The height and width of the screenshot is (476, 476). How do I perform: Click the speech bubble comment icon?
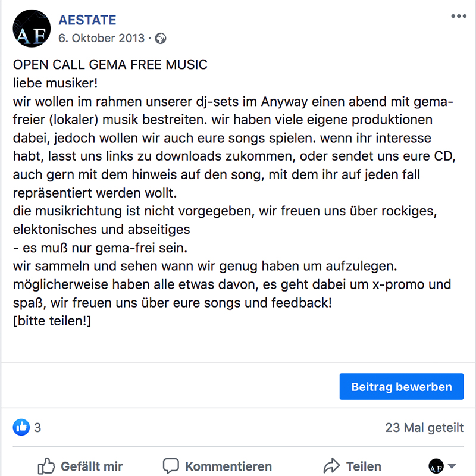coord(171,466)
